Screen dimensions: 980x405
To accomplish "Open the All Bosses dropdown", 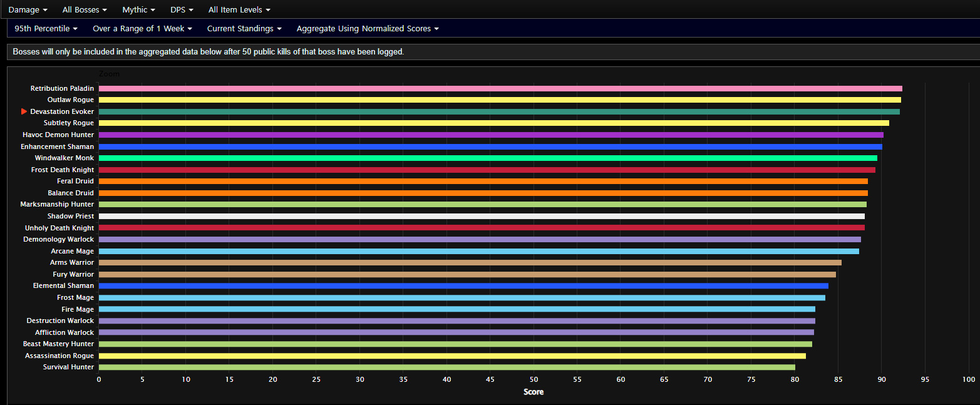I will click(x=85, y=10).
